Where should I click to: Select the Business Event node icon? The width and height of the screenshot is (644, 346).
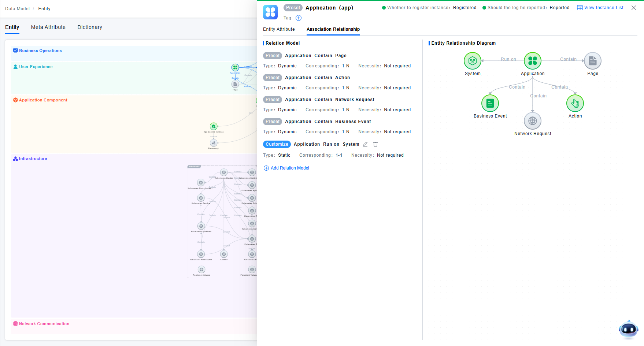490,104
